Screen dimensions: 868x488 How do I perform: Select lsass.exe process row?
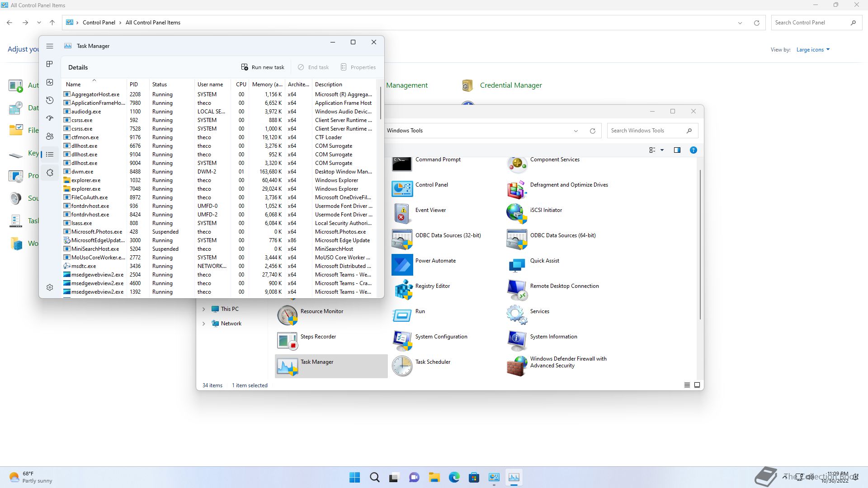[x=219, y=223]
